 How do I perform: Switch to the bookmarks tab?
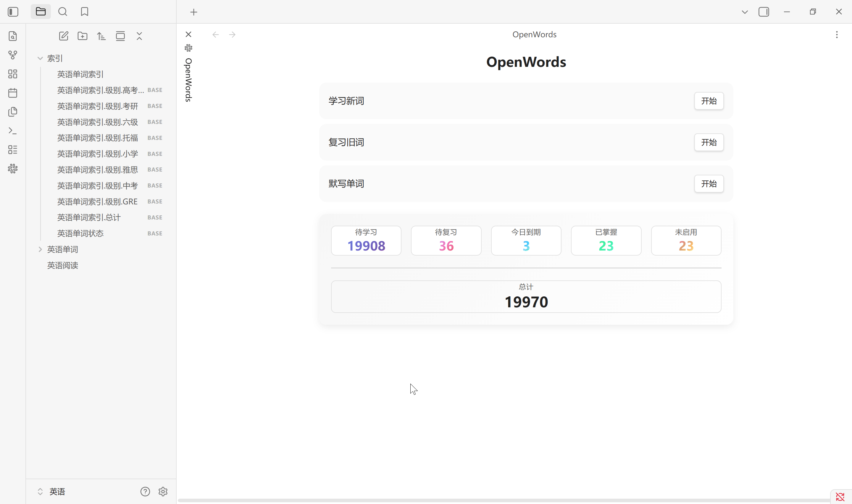click(85, 12)
